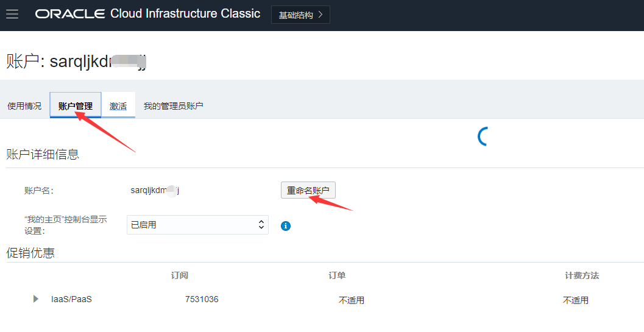This screenshot has width=644, height=332.
Task: Click the 账户详细信息 section heading
Action: [x=43, y=154]
